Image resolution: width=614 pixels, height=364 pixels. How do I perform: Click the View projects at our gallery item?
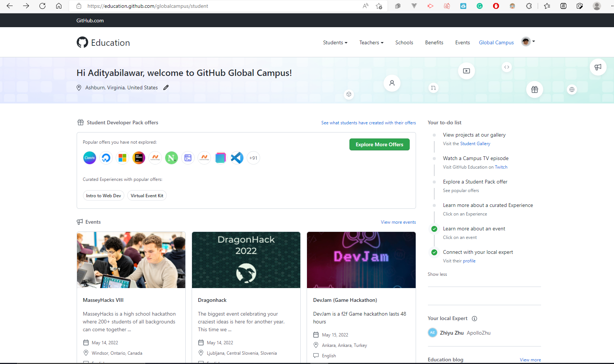click(x=474, y=135)
